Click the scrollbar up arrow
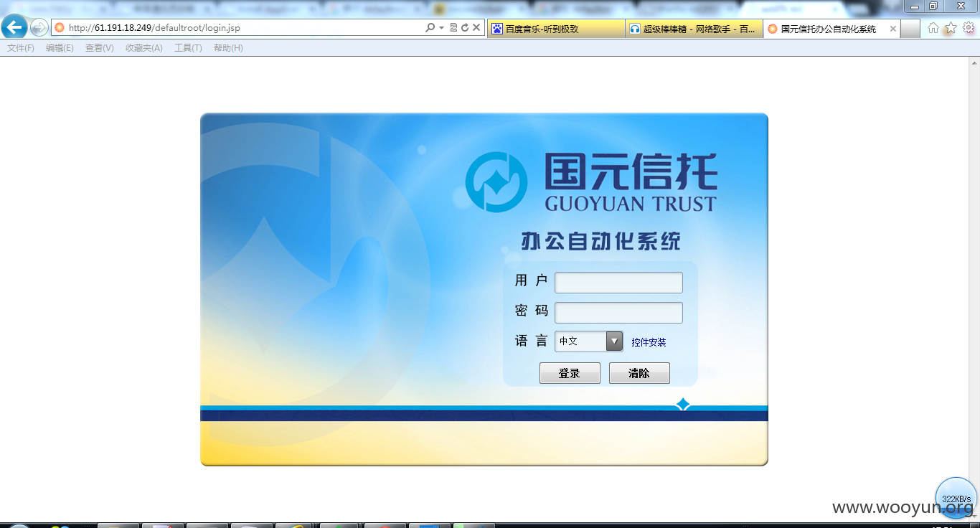The height and width of the screenshot is (528, 980). (973, 62)
